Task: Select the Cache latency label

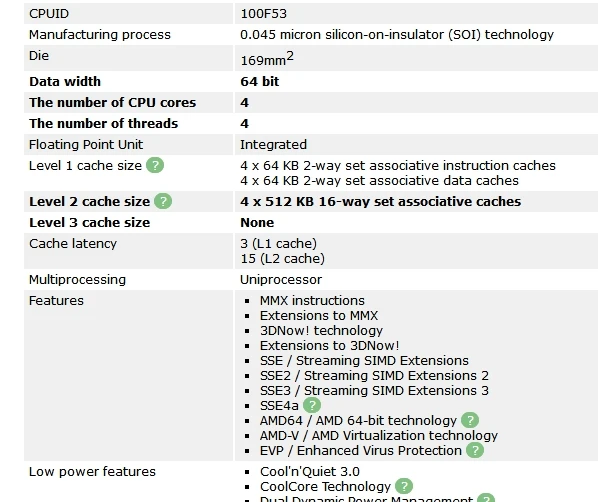Action: (x=73, y=244)
